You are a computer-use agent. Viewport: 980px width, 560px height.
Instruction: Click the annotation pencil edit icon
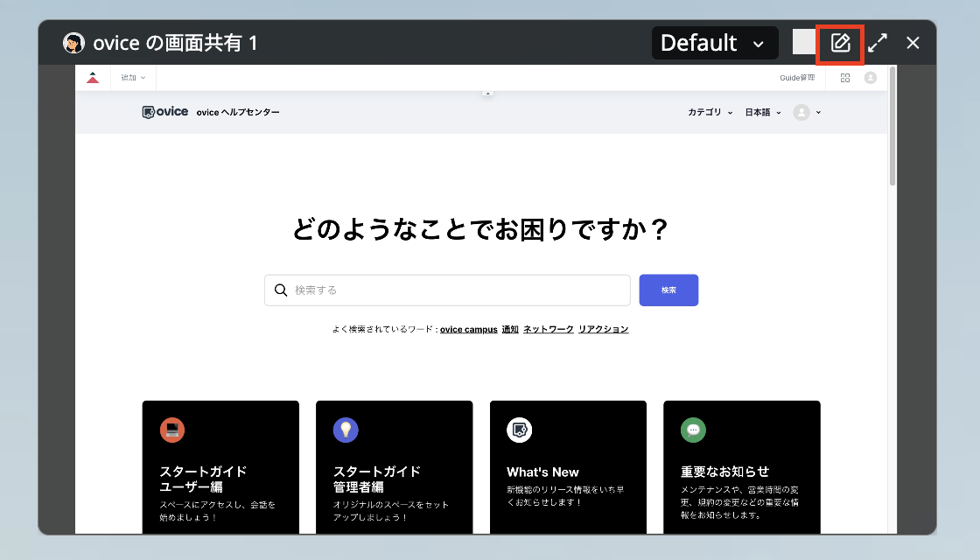coord(840,43)
